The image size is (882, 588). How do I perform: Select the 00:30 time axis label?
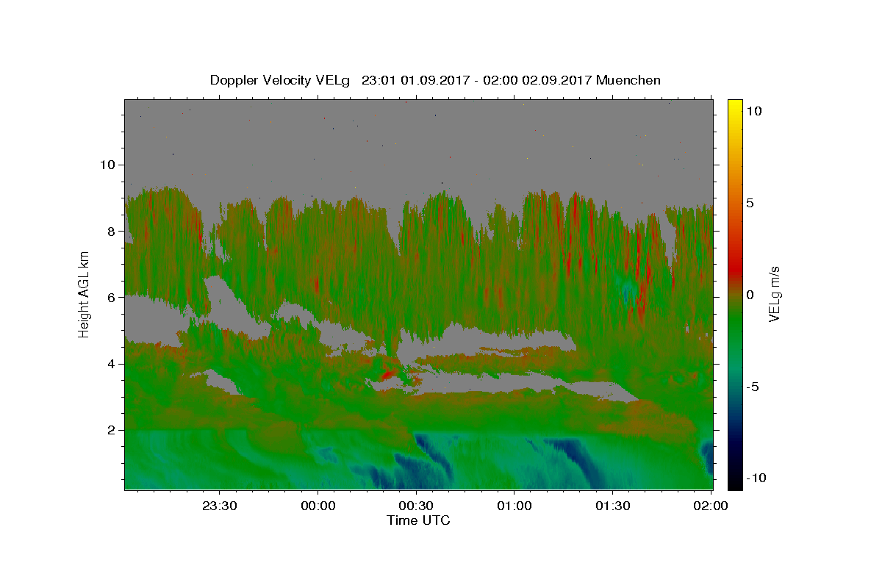(416, 506)
